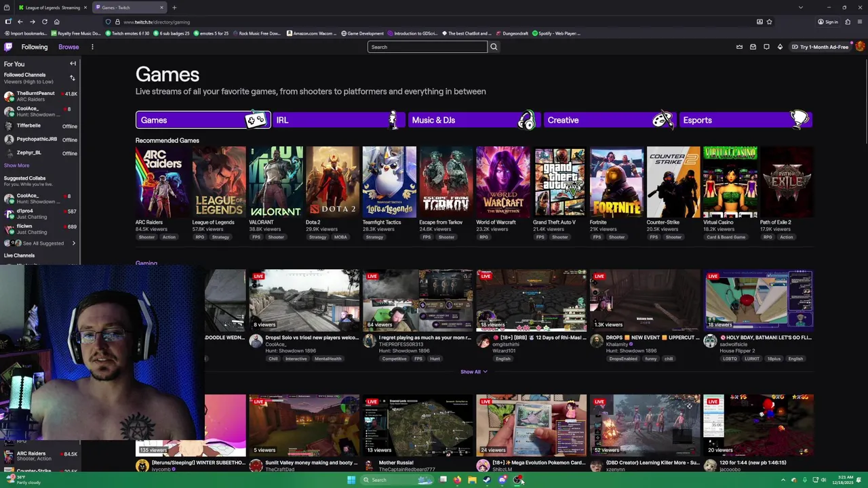Open Steam from the taskbar
This screenshot has width=868, height=488.
[487, 480]
